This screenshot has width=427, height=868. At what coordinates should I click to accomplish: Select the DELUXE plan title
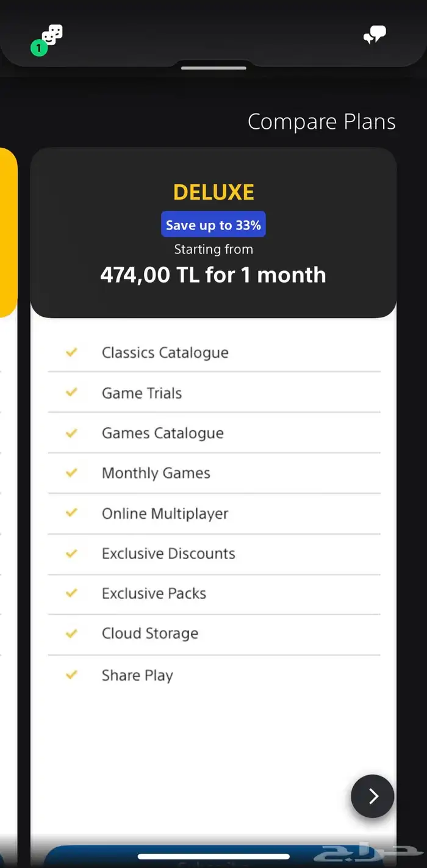coord(213,192)
